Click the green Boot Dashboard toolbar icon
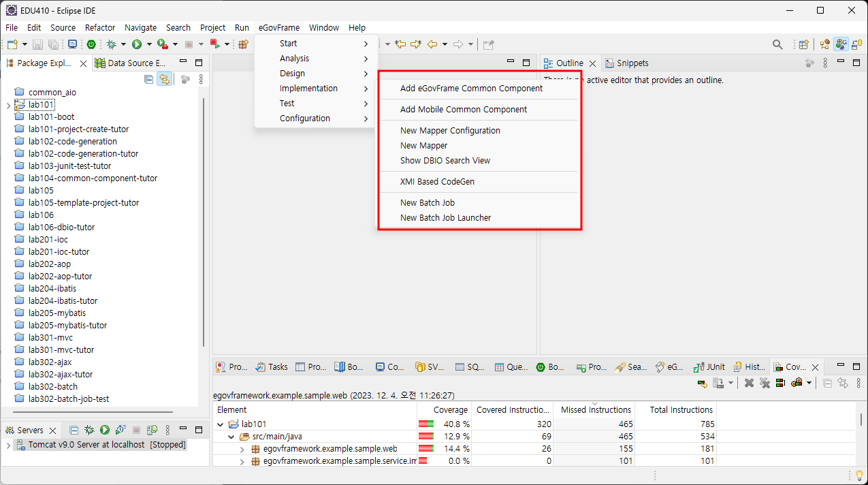 click(x=91, y=44)
